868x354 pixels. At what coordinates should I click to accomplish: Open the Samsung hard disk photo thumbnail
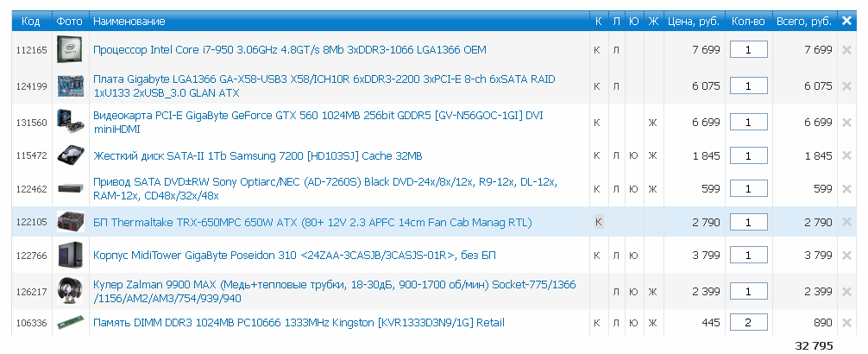[x=70, y=156]
